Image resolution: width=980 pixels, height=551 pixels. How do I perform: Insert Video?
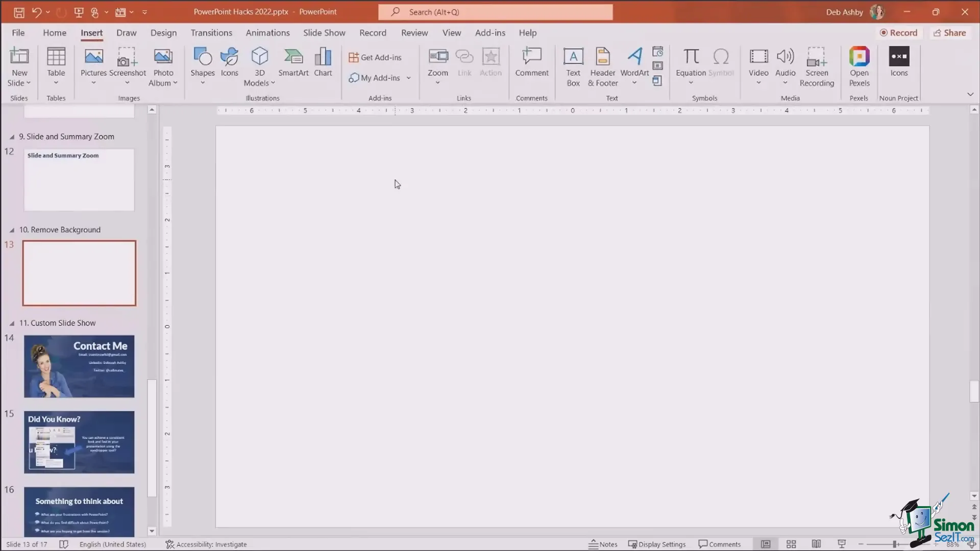758,67
